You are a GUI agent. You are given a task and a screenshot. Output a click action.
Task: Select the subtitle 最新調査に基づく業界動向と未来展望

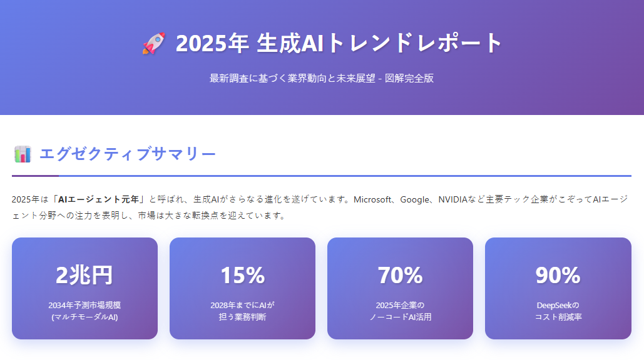[x=292, y=78]
